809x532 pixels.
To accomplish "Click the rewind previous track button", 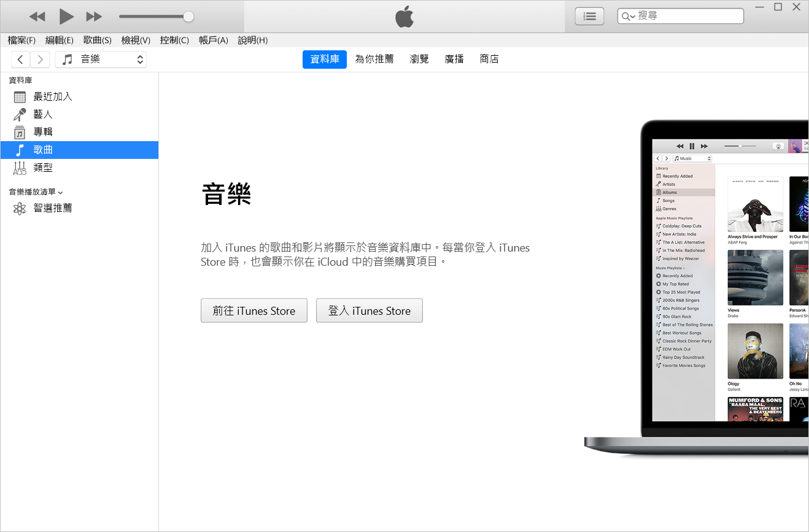I will [x=37, y=17].
